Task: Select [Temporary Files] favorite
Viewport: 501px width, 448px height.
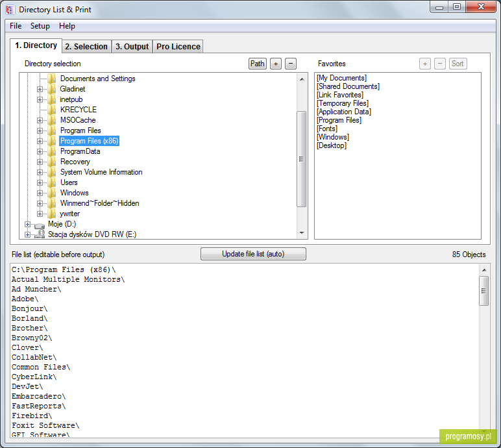Action: [343, 103]
